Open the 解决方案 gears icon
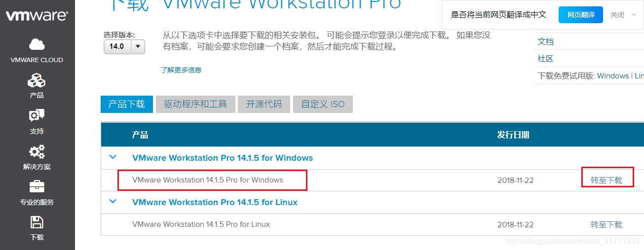 pos(37,151)
